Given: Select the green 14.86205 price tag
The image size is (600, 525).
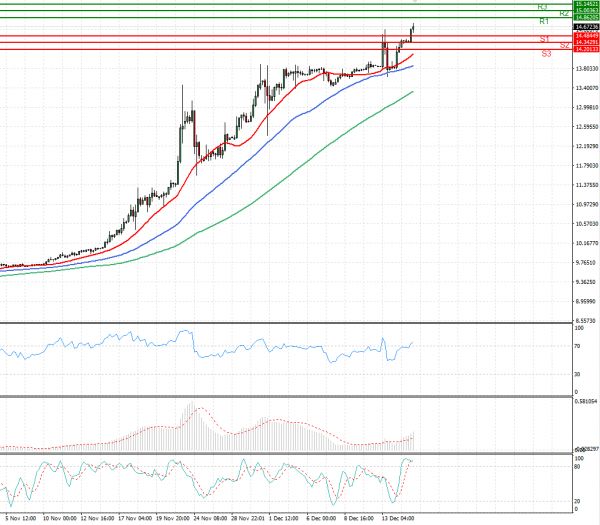Looking at the screenshot, I should 586,18.
